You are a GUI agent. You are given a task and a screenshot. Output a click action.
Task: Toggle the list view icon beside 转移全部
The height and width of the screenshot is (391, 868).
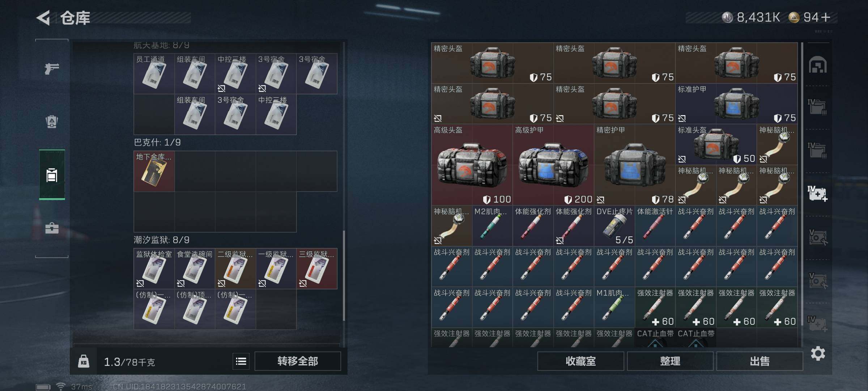coord(241,361)
